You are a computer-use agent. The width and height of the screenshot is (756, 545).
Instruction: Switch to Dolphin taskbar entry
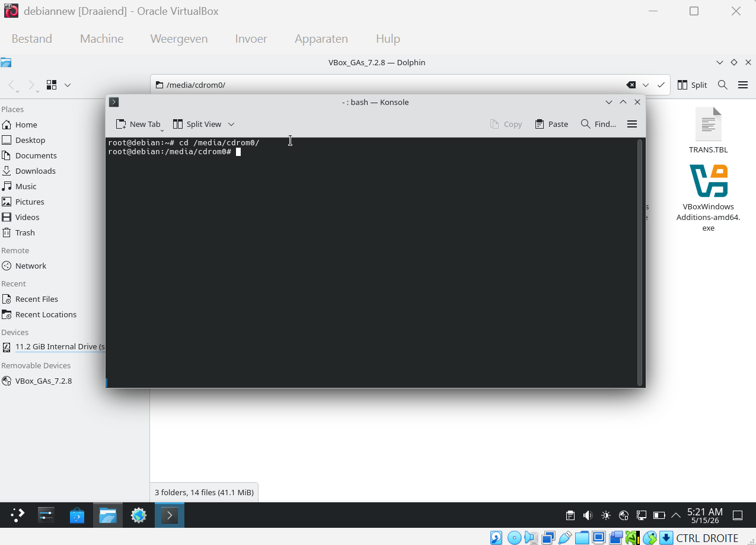click(x=108, y=515)
